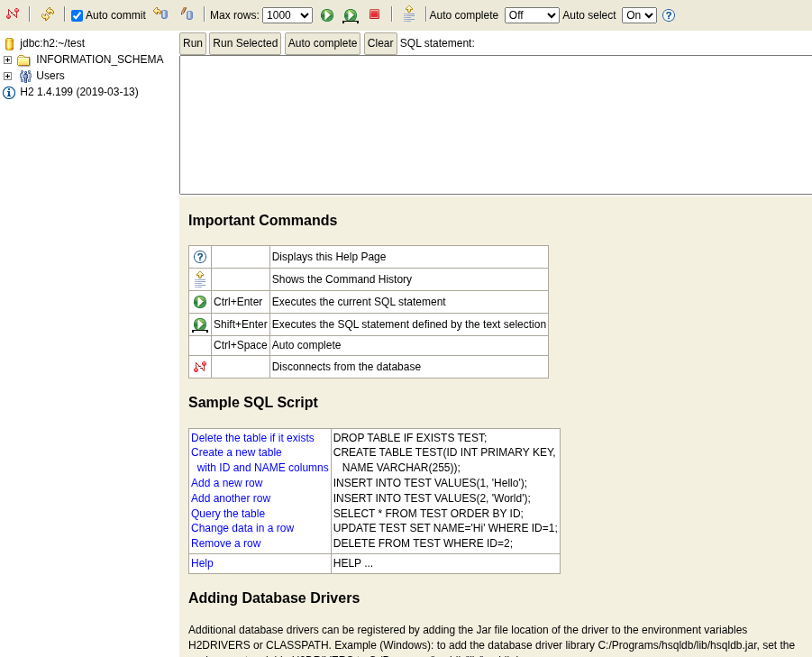Screen dimensions: 812x657
Task: Click 'Create a new table' link
Action: click(236, 452)
